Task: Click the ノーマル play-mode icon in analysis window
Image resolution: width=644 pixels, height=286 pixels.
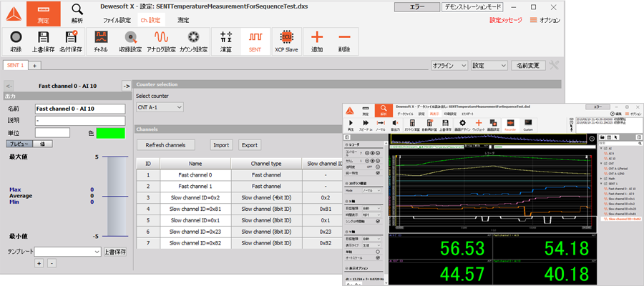Action: (381, 124)
